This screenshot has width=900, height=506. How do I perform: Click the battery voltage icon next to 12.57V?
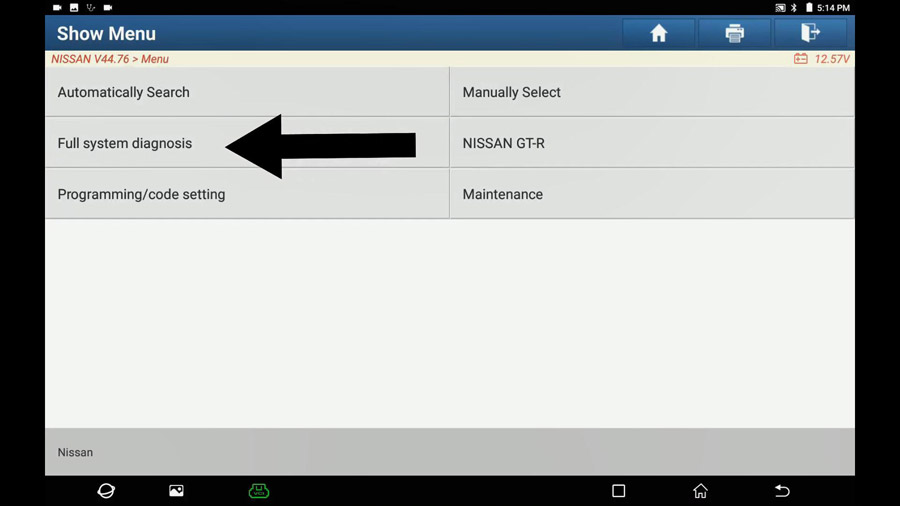point(801,59)
